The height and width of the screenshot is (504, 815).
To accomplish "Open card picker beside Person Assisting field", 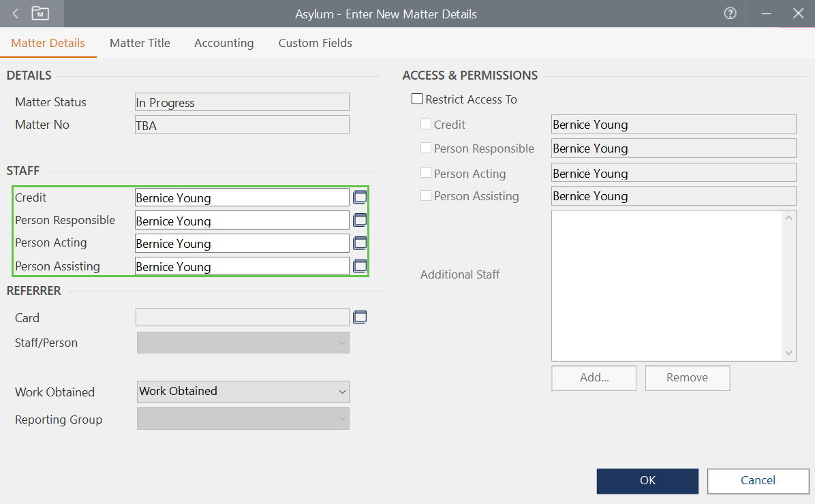I will pos(360,266).
